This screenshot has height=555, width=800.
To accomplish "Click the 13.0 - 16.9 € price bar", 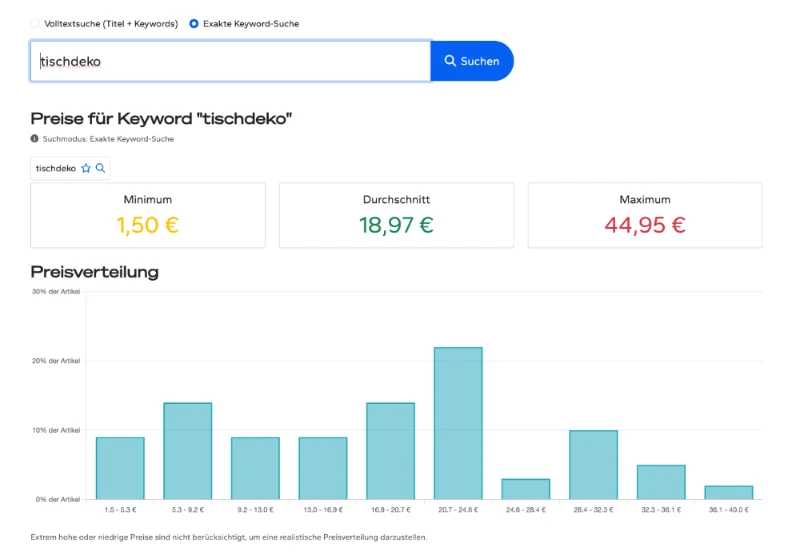I will (x=323, y=468).
